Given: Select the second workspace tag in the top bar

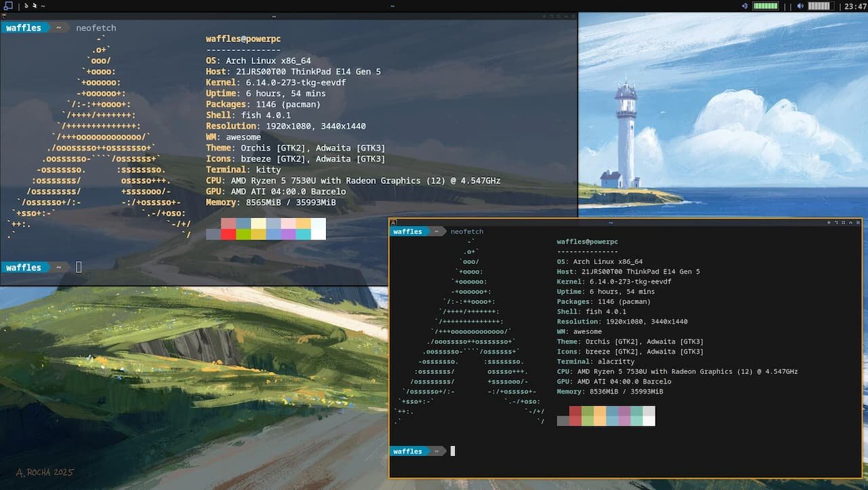Looking at the screenshot, I should pyautogui.click(x=35, y=6).
